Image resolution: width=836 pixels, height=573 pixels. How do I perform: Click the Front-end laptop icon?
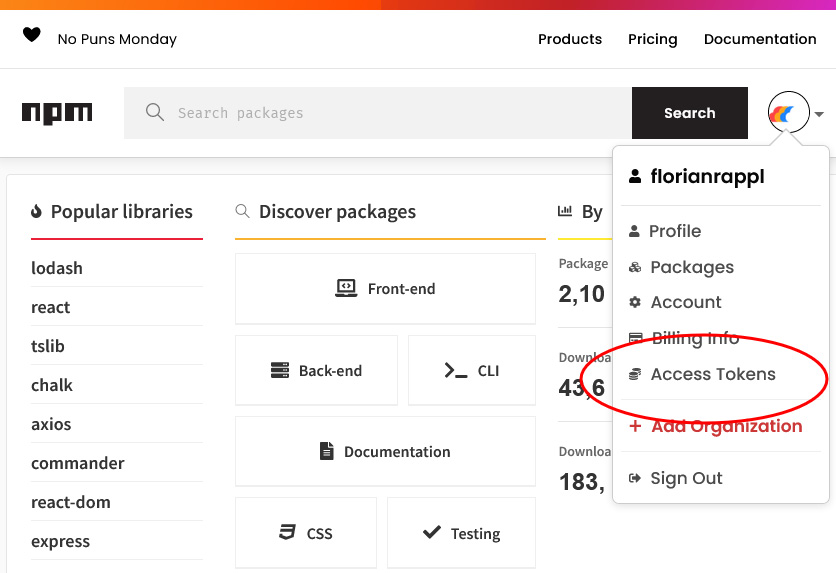(x=346, y=288)
